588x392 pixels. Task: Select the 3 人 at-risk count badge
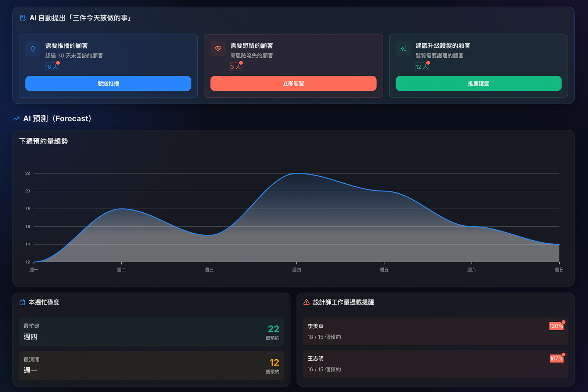tap(236, 67)
